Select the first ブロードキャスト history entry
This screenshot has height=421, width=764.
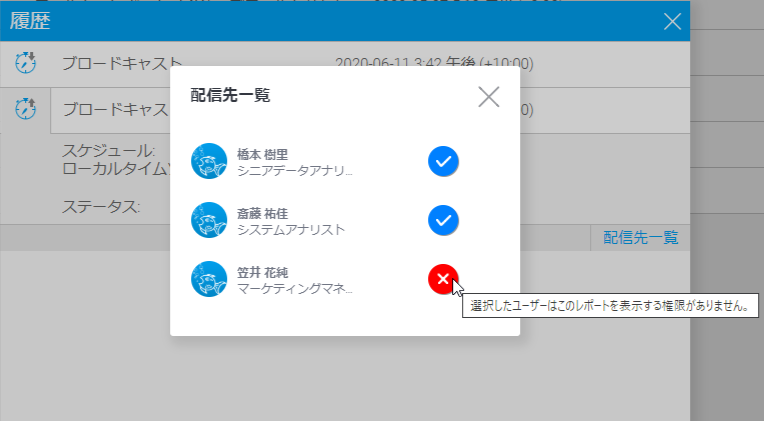[x=122, y=64]
